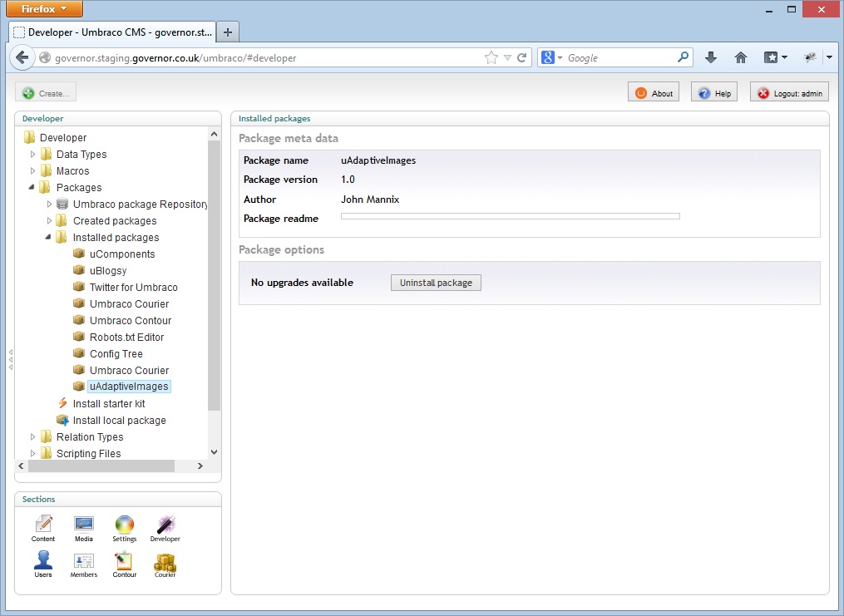This screenshot has height=616, width=844.
Task: Click the Uninstall package button
Action: tap(436, 283)
